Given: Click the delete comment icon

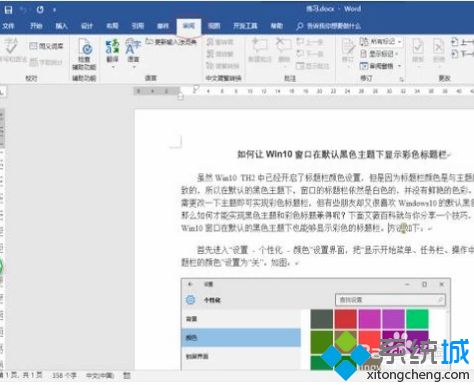Looking at the screenshot, I should (x=284, y=46).
